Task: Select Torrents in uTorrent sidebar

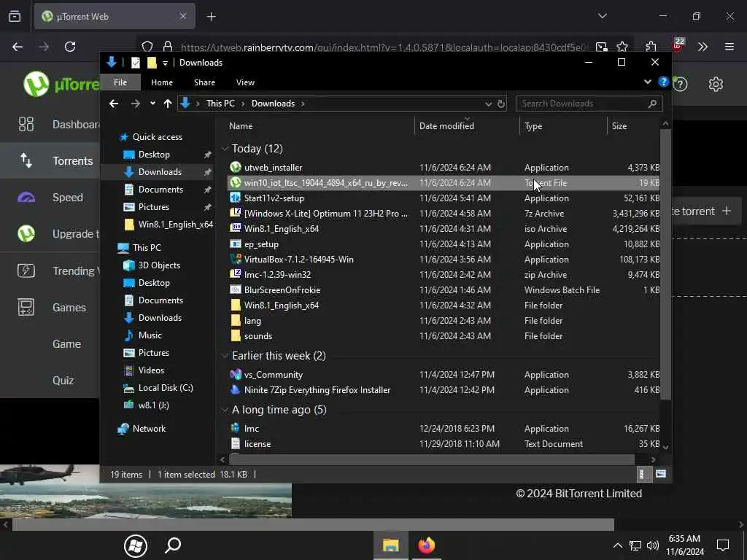Action: point(50,161)
